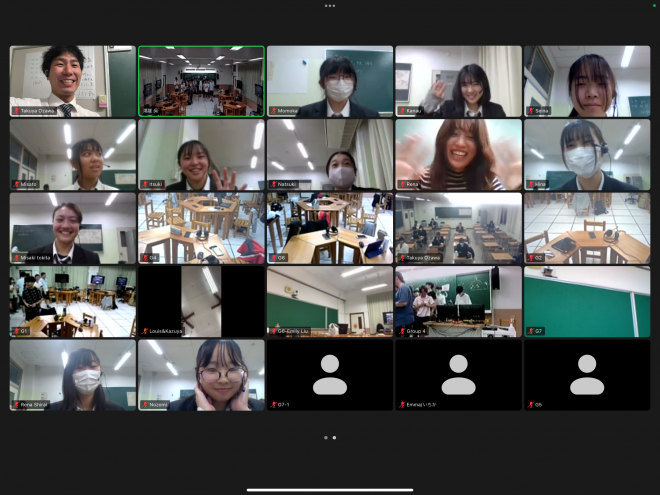Image resolution: width=660 pixels, height=495 pixels.
Task: Click the muted mic icon on Nozomi's tile
Action: (x=145, y=405)
